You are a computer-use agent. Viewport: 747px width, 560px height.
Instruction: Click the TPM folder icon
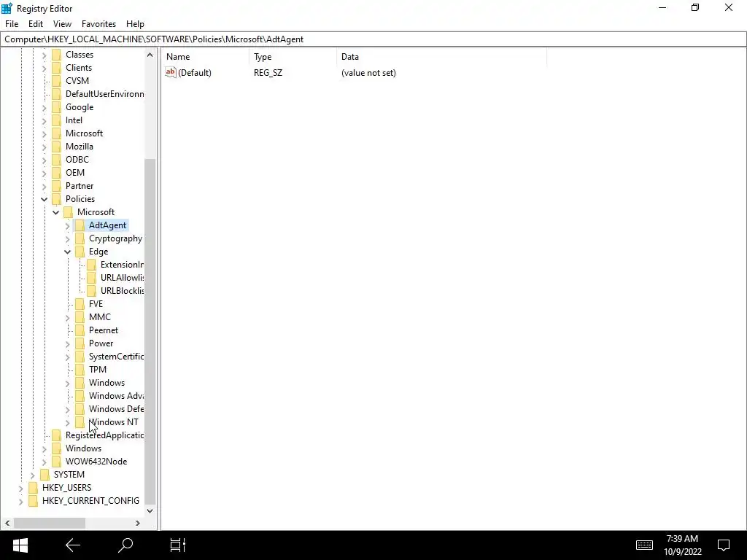coord(80,370)
